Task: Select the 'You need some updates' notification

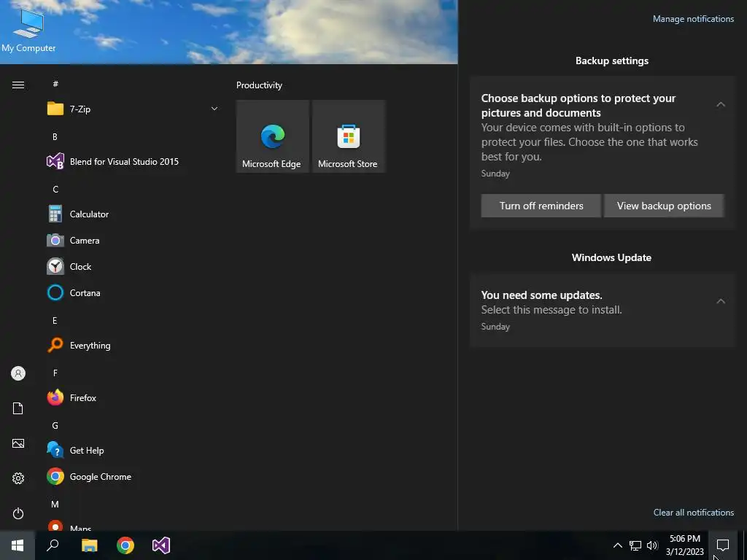Action: (x=603, y=311)
